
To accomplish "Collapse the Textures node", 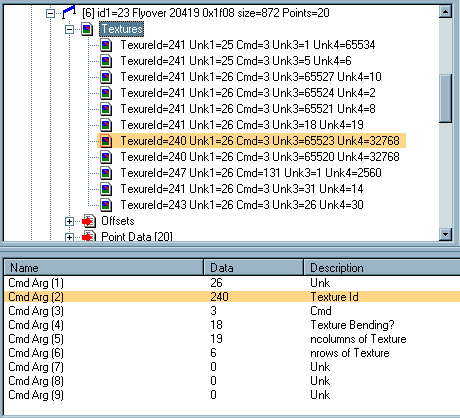I will coord(69,29).
